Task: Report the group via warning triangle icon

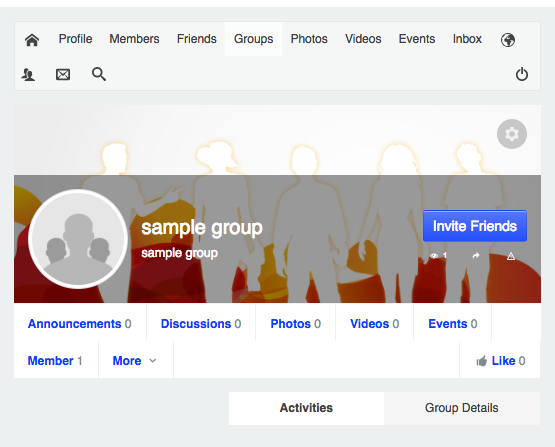Action: point(510,256)
